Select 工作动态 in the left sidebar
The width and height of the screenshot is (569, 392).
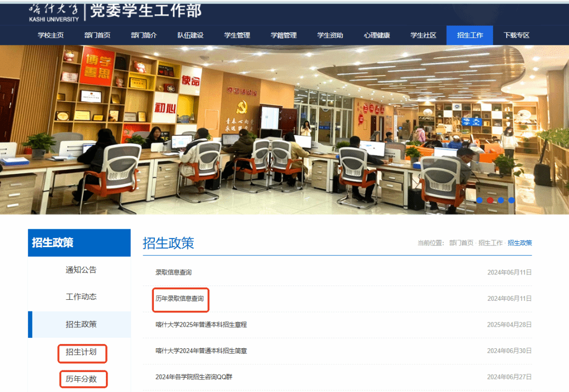coord(81,297)
